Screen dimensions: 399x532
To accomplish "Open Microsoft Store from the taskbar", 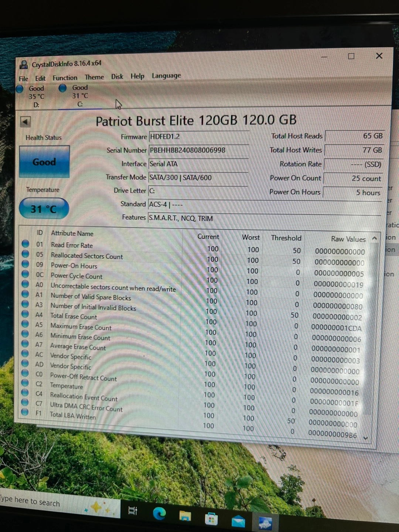I will tap(211, 519).
